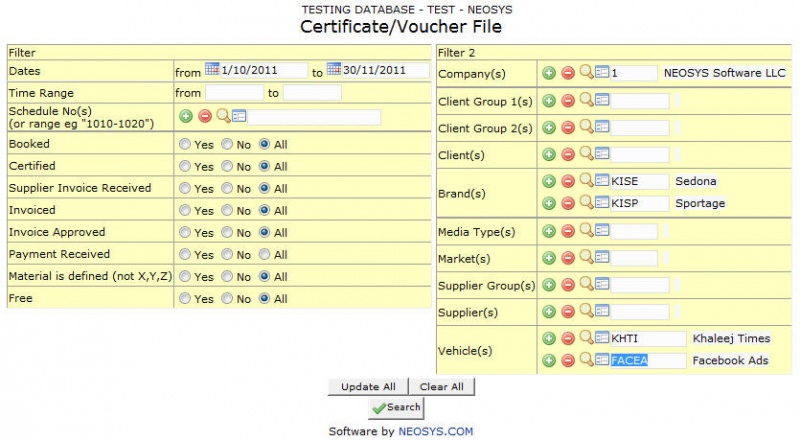Click the Sportage brand name
Viewport: 800px width, 441px height.
coord(700,203)
